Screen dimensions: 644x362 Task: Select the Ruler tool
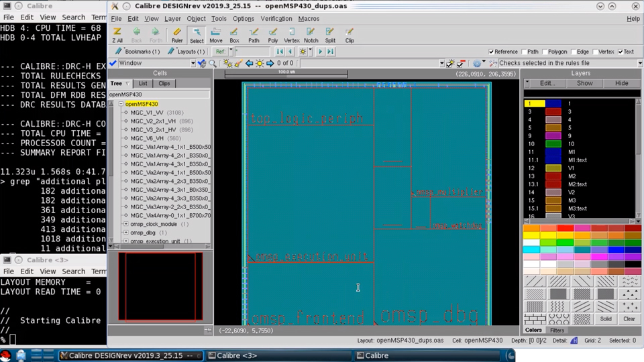click(177, 36)
